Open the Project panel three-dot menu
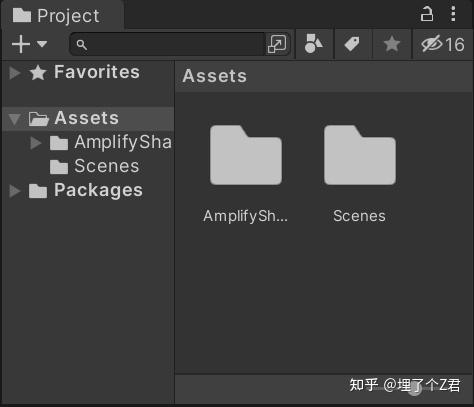This screenshot has height=407, width=474. tap(453, 14)
